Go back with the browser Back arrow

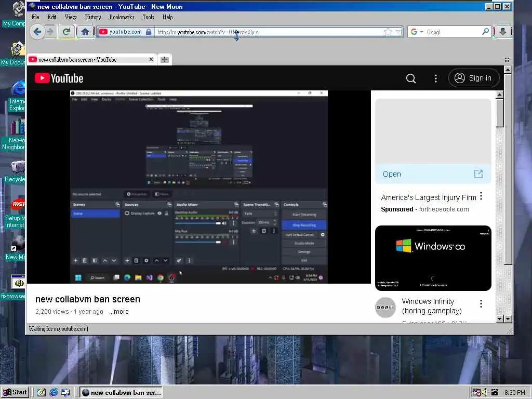(x=37, y=32)
